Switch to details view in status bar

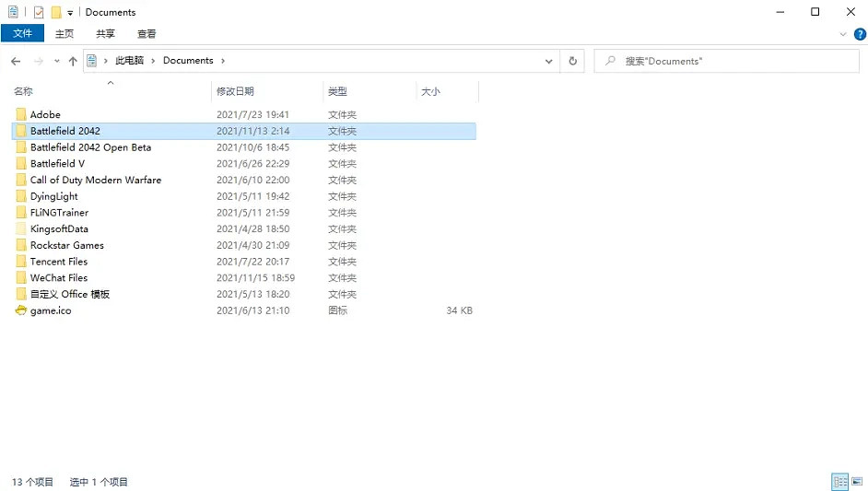[x=839, y=482]
